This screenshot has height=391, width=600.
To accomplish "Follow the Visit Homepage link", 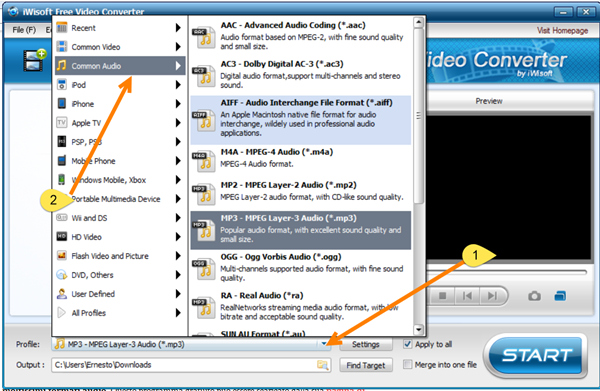I will pos(562,30).
